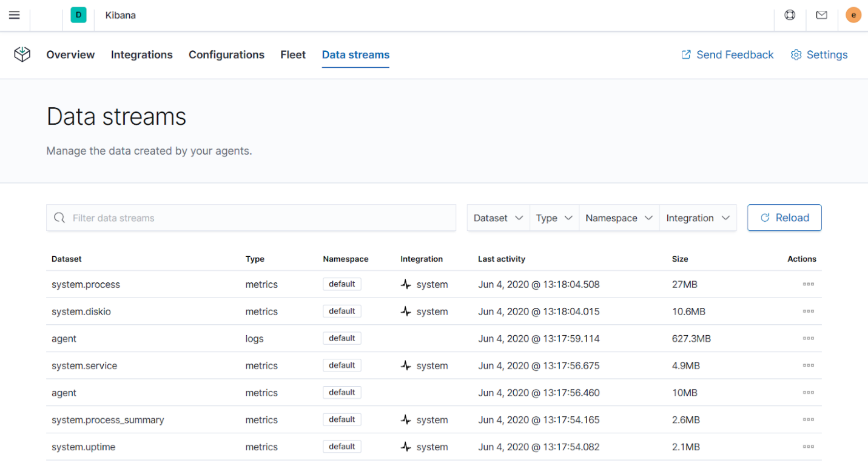The width and height of the screenshot is (868, 463).
Task: Expand the Type filter dropdown
Action: pyautogui.click(x=553, y=218)
